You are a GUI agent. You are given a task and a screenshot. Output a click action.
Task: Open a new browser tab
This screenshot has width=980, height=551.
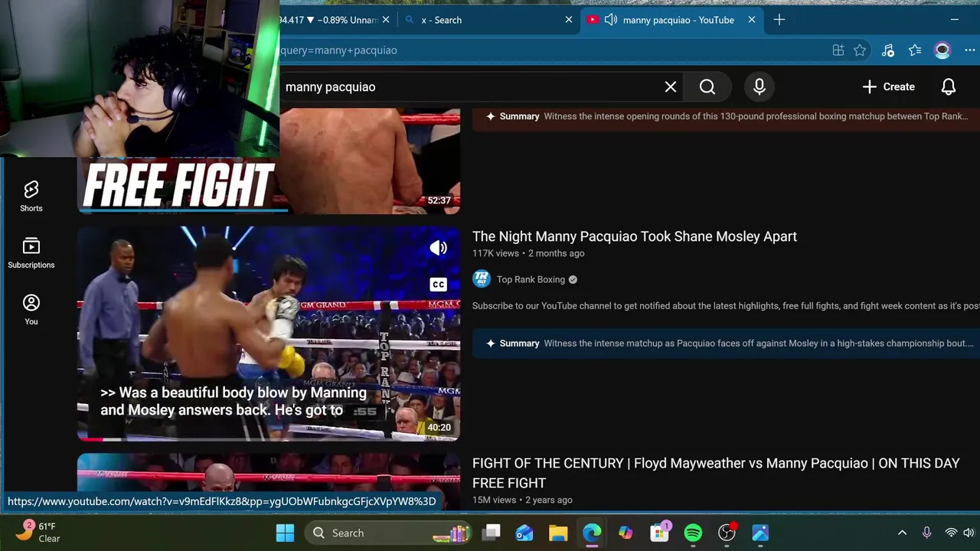coord(779,21)
